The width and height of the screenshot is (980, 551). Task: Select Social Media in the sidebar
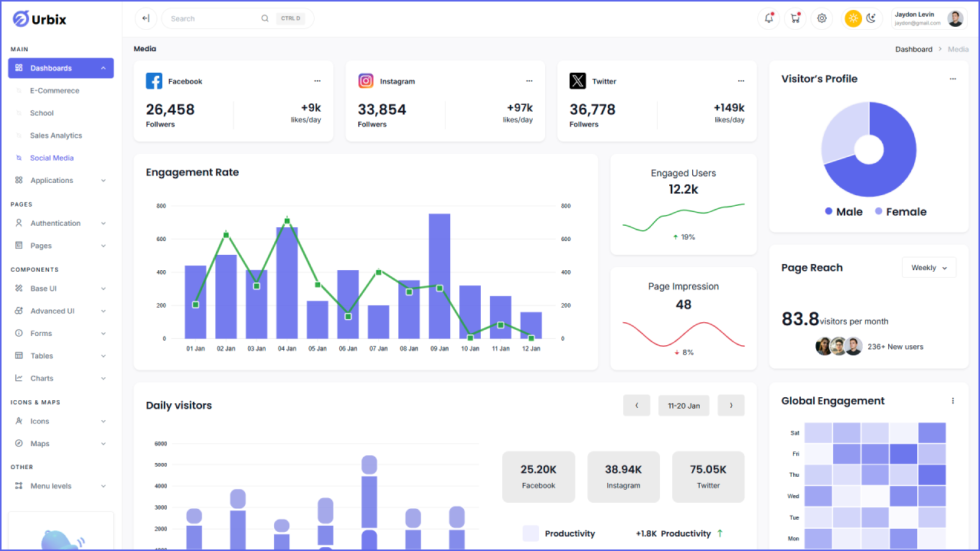point(51,158)
